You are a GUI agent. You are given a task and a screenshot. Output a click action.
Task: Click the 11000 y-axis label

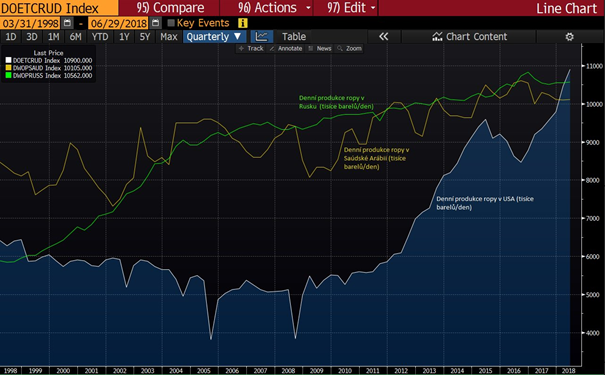(594, 66)
